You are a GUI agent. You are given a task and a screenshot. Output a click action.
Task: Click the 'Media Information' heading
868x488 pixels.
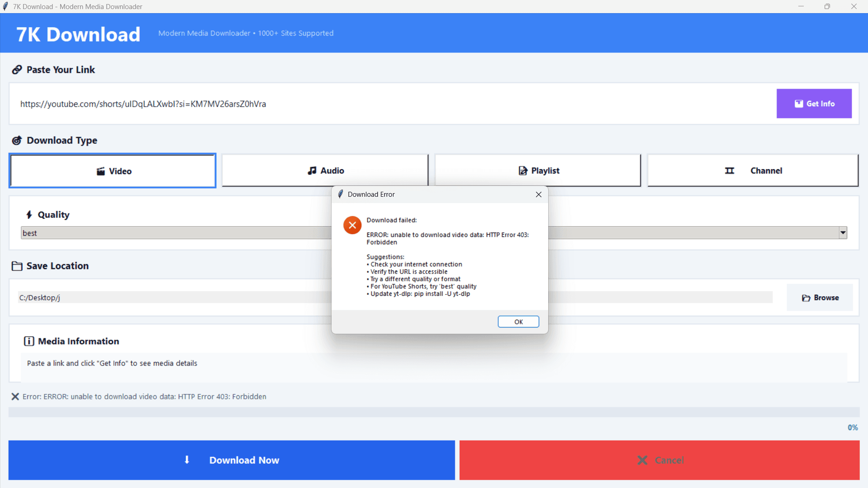[x=79, y=341]
